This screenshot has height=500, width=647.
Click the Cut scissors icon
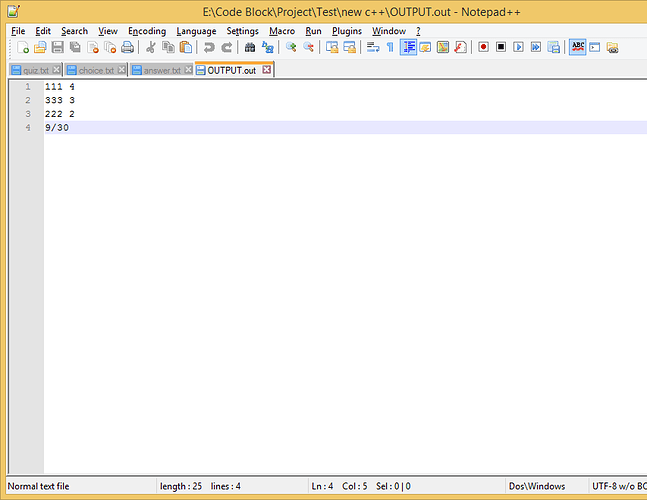point(151,47)
